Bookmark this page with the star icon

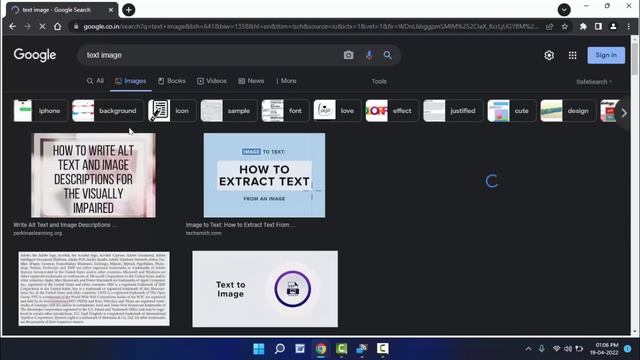tap(564, 27)
